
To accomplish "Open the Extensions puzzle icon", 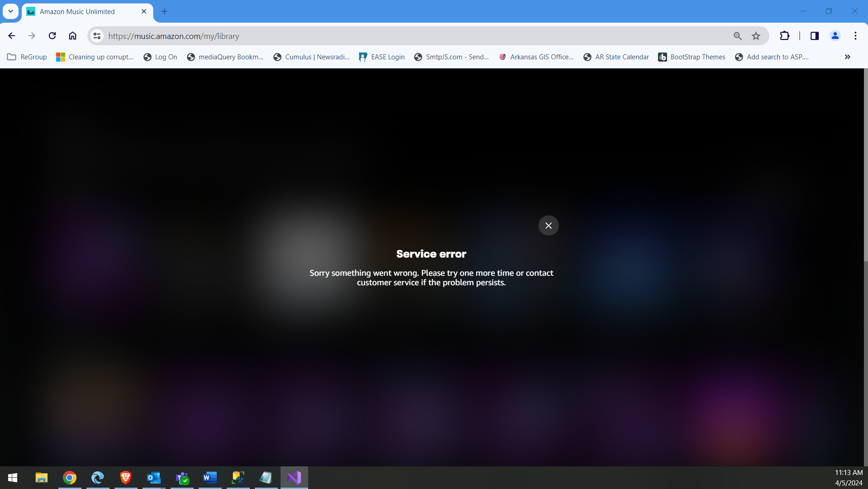I will coord(784,36).
